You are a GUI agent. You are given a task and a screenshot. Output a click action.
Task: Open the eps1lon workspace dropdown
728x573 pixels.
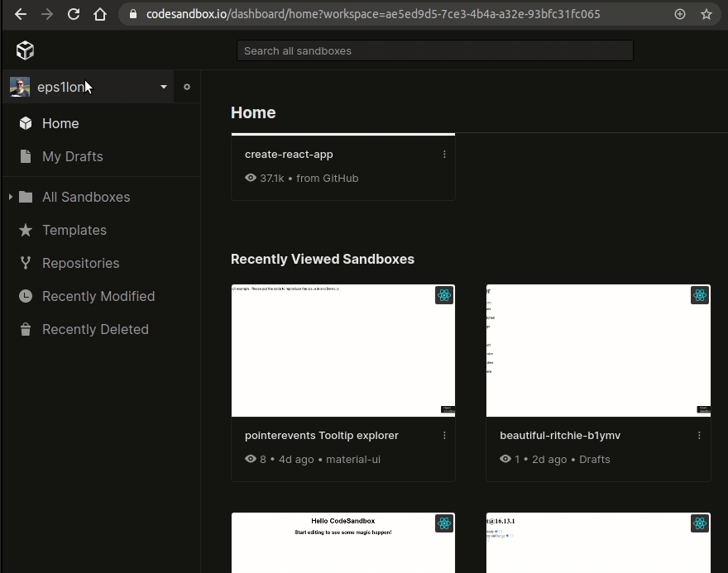(89, 87)
